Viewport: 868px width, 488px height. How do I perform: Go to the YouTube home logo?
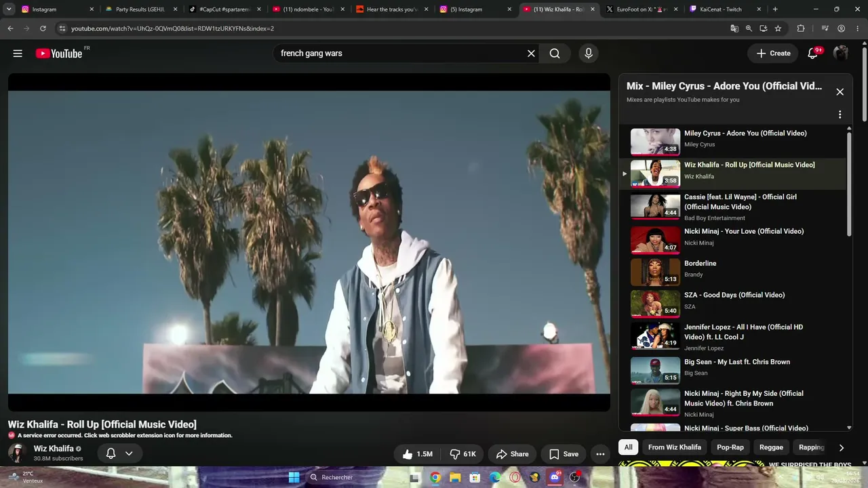click(59, 54)
